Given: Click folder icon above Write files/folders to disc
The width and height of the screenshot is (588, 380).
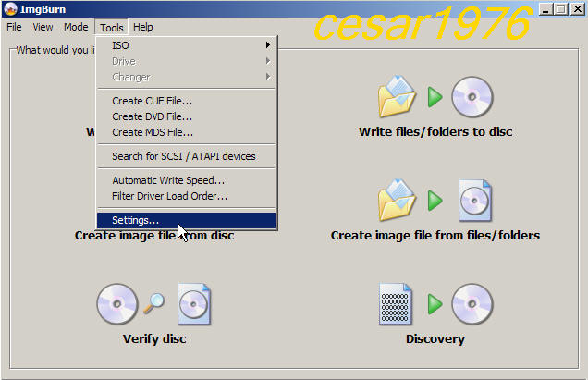Looking at the screenshot, I should click(397, 96).
